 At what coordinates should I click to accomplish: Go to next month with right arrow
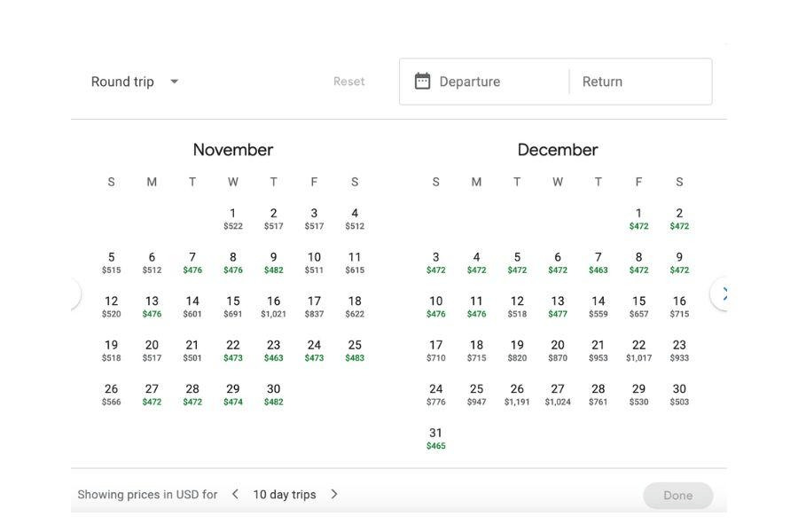723,293
